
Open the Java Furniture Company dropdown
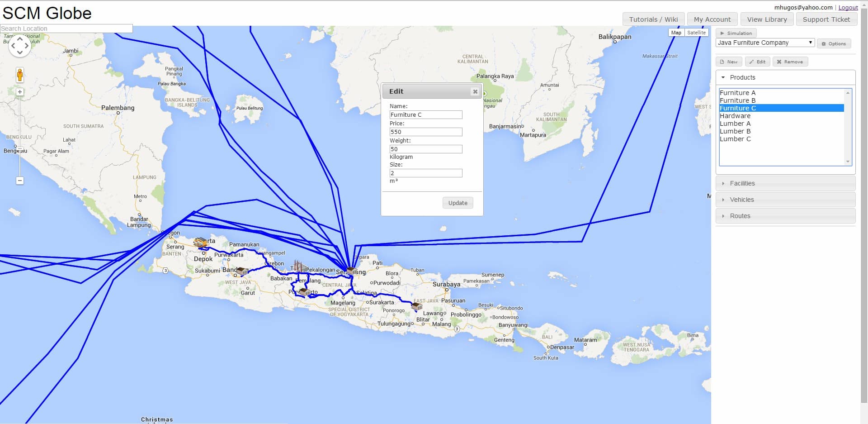pos(765,43)
